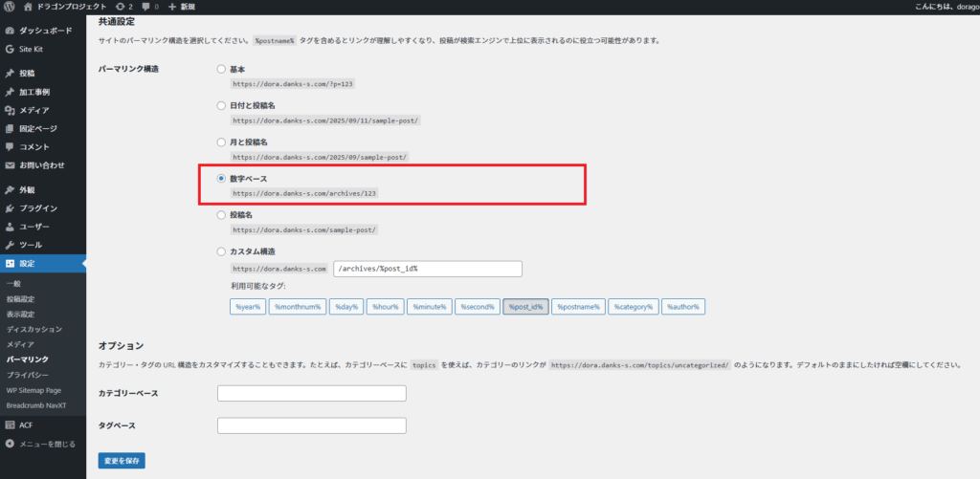Select the 日付と投稿名 radio option
980x479 pixels.
click(x=222, y=105)
